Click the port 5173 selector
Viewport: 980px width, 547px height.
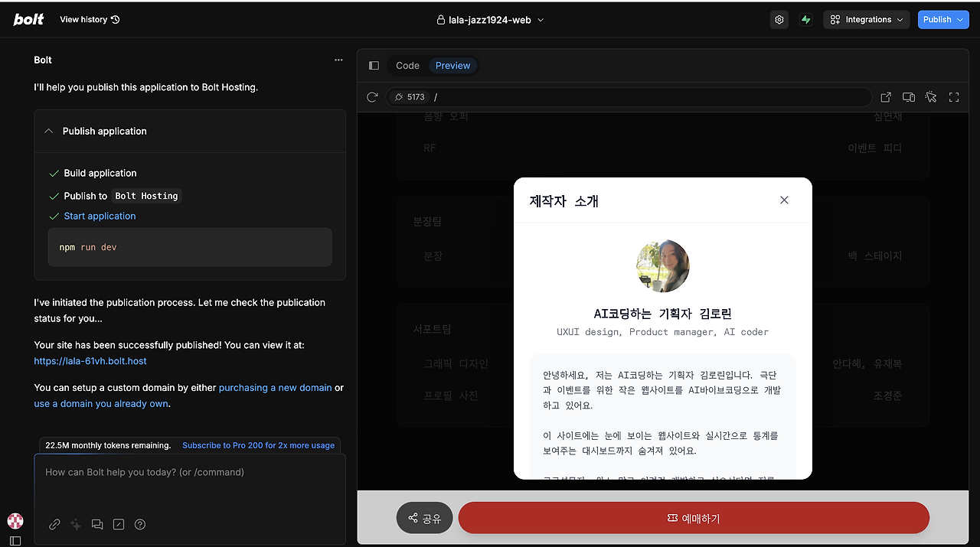point(410,97)
